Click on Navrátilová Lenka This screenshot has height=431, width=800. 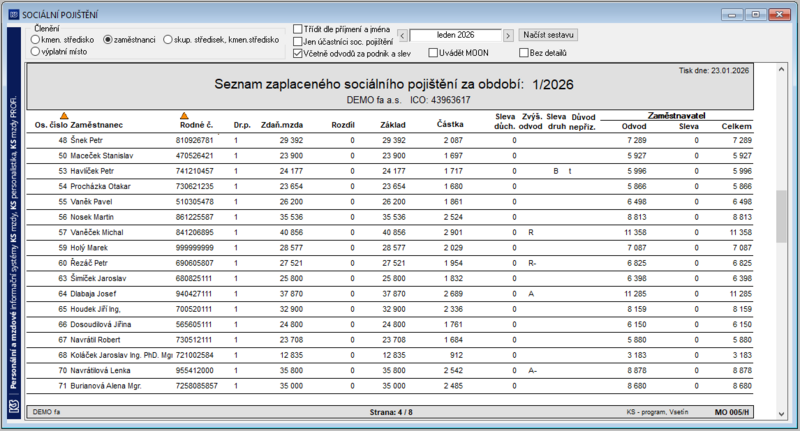click(101, 370)
